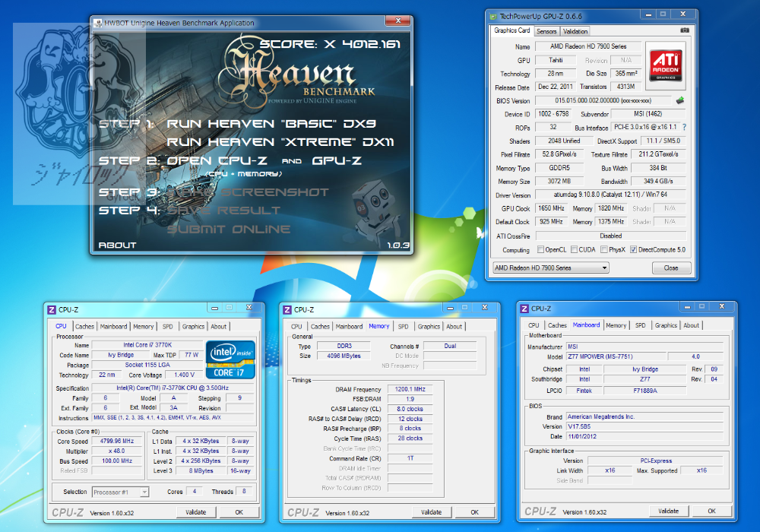This screenshot has width=760, height=532.
Task: Switch to GPU-Z Sensors tab
Action: pos(546,31)
